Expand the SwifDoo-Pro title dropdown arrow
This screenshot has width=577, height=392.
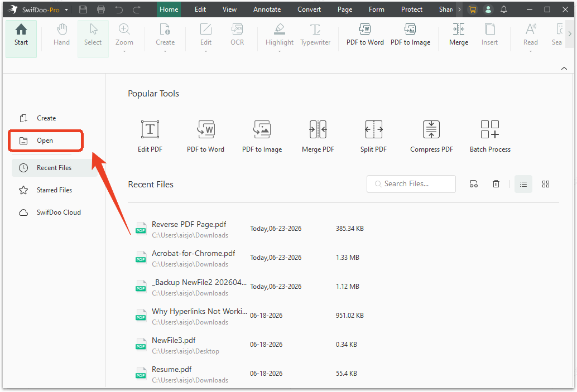pos(66,10)
